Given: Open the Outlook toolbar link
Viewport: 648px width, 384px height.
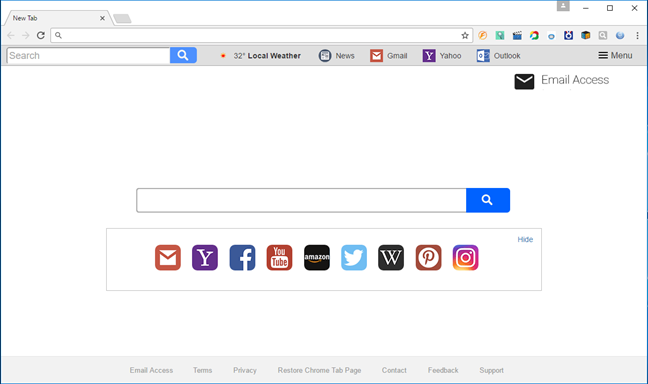Looking at the screenshot, I should (x=498, y=56).
